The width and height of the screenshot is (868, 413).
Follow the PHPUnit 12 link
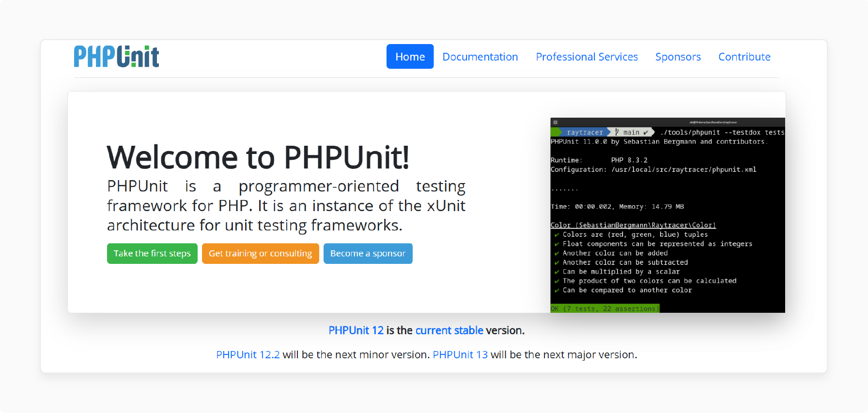(356, 330)
